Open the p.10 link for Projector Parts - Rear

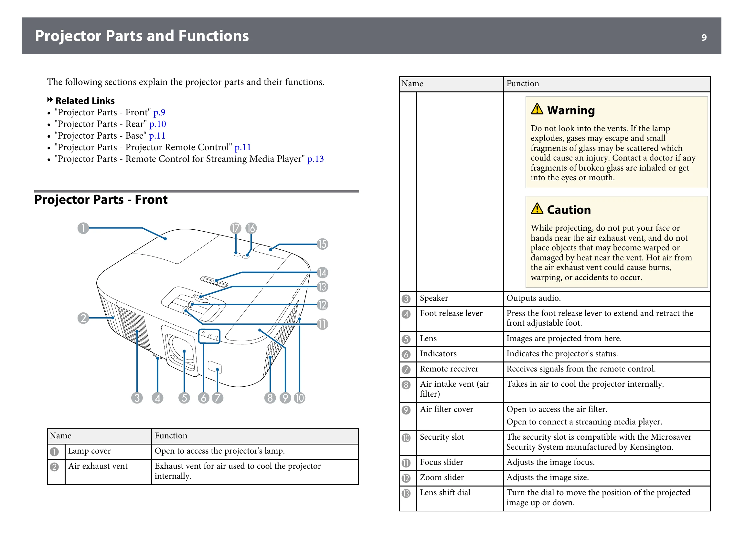[158, 124]
